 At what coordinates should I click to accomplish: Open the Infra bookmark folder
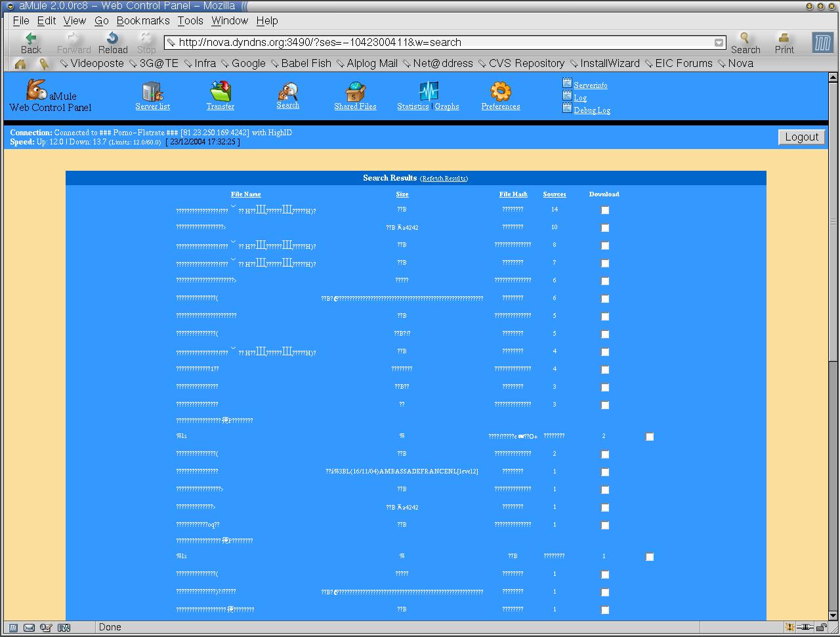pyautogui.click(x=200, y=64)
